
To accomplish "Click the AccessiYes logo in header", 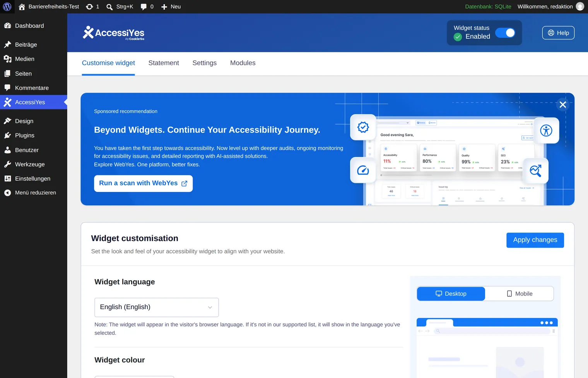I will click(113, 33).
